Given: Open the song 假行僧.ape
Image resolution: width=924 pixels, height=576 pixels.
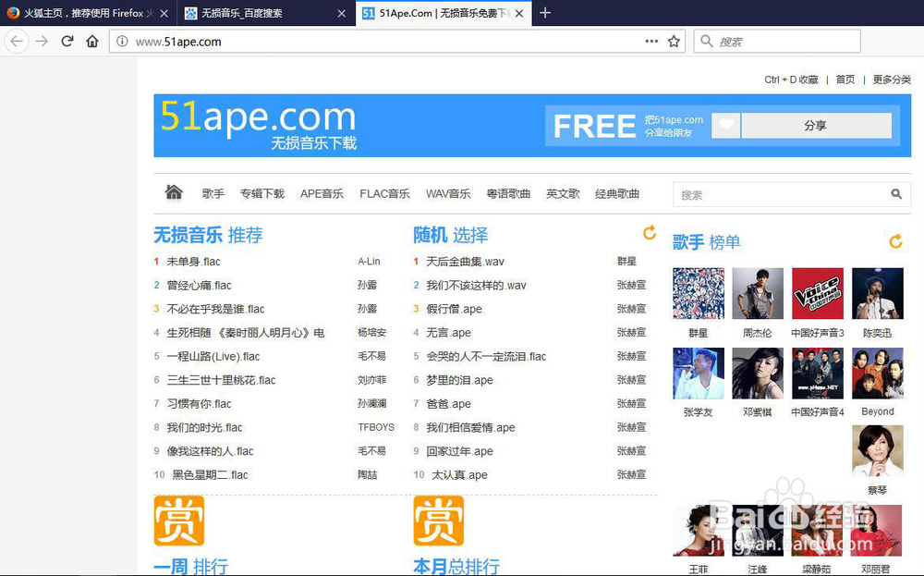Looking at the screenshot, I should point(455,309).
